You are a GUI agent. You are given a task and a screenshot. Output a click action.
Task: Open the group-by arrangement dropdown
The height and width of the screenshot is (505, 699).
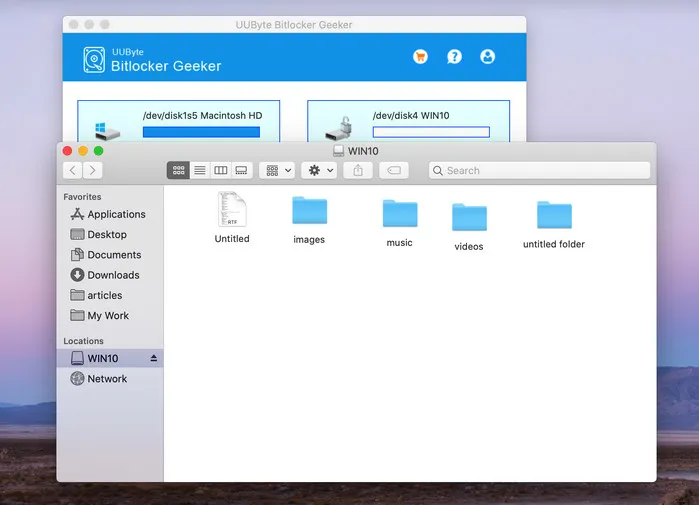coord(277,170)
